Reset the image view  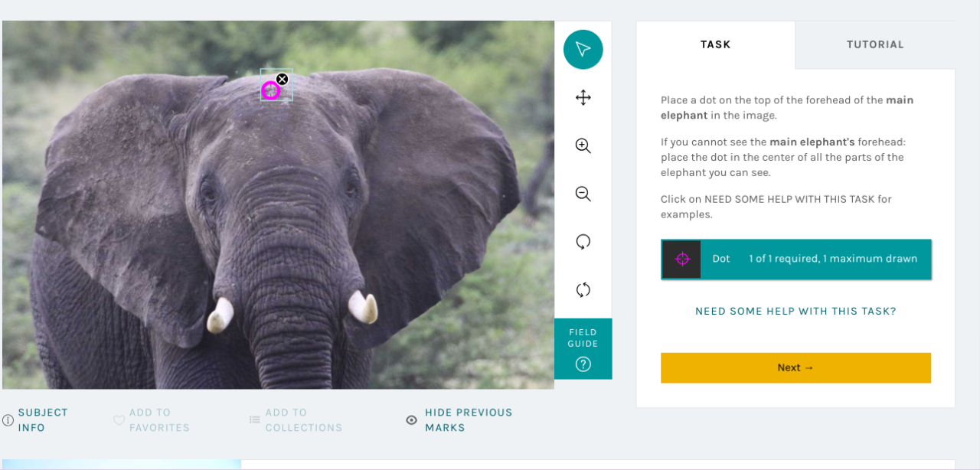tap(583, 290)
